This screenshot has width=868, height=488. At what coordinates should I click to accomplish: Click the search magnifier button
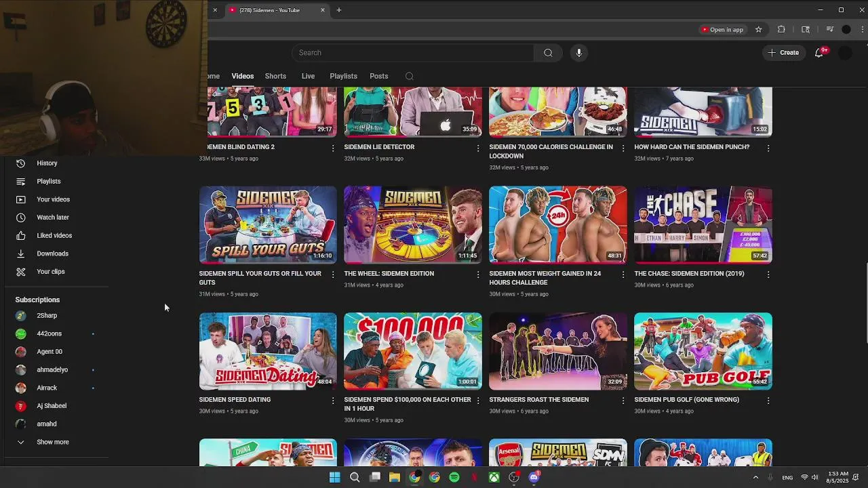548,53
